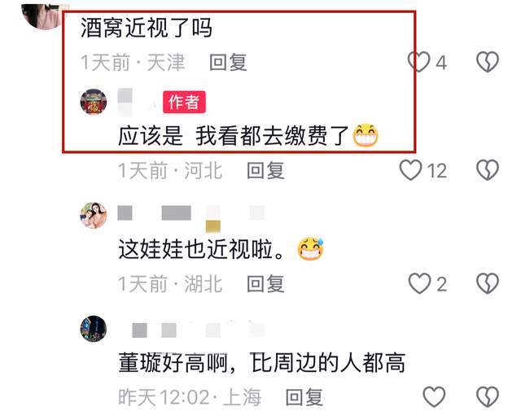
Task: Open the avatar of the 湖北 commenter
Action: point(94,215)
